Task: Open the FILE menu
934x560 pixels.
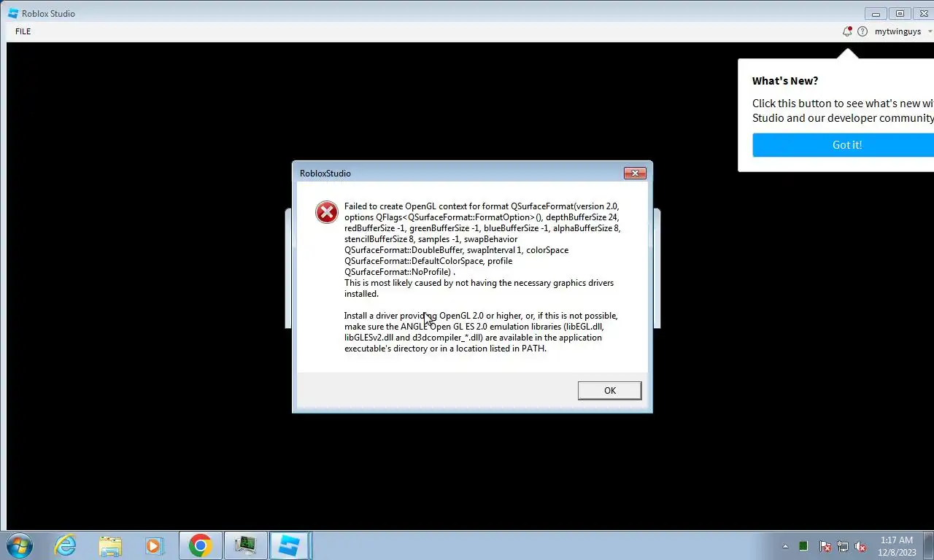Action: (x=23, y=31)
